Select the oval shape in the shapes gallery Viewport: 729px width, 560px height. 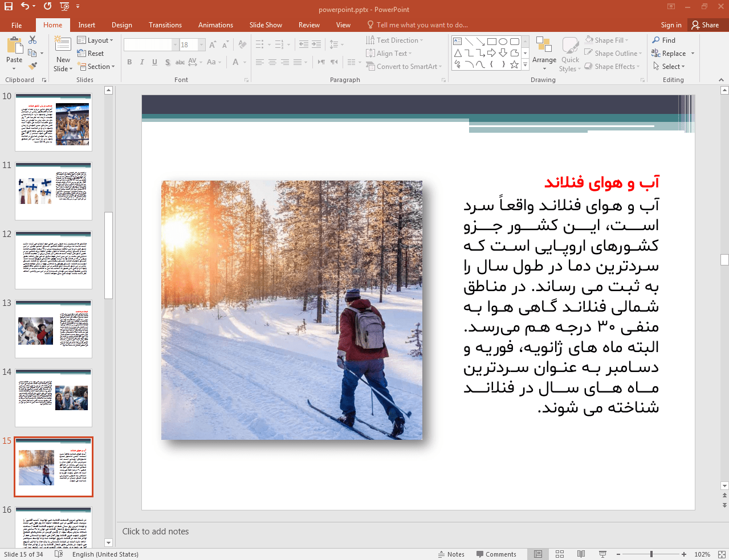pyautogui.click(x=503, y=42)
